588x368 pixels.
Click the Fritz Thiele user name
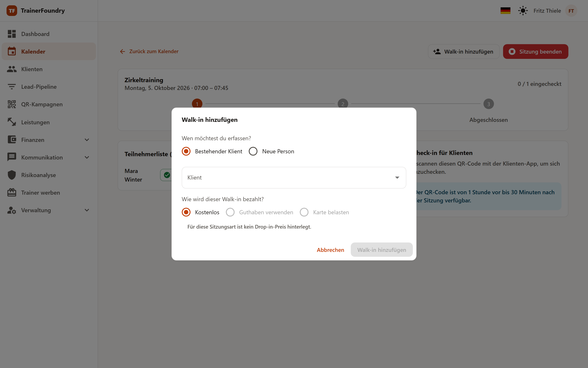tap(547, 11)
